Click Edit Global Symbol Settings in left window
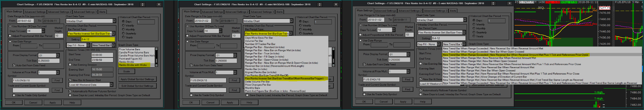The height and width of the screenshot is (110, 644). coord(137,86)
